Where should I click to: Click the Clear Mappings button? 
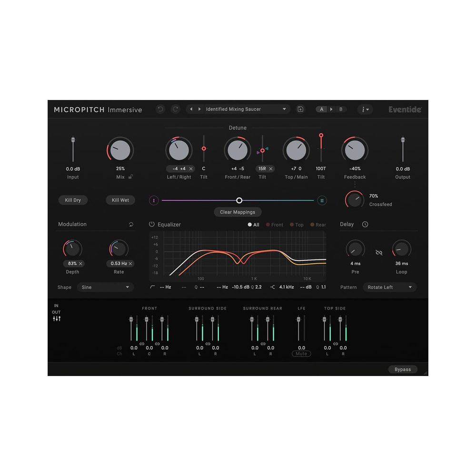(238, 212)
